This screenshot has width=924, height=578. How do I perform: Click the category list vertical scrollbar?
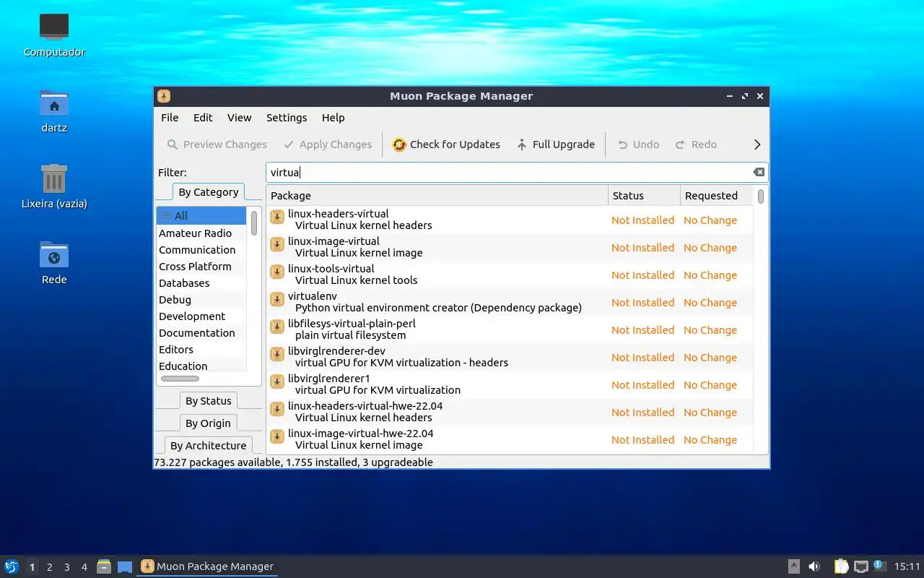pos(254,223)
